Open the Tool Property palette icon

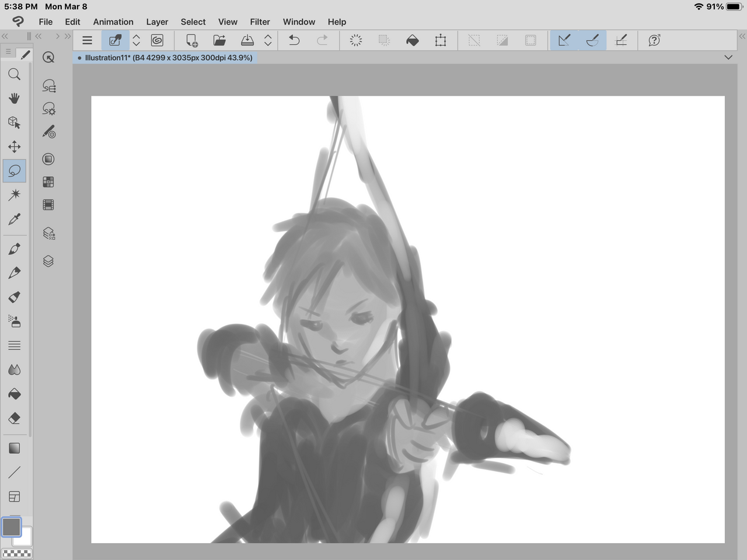(x=48, y=109)
